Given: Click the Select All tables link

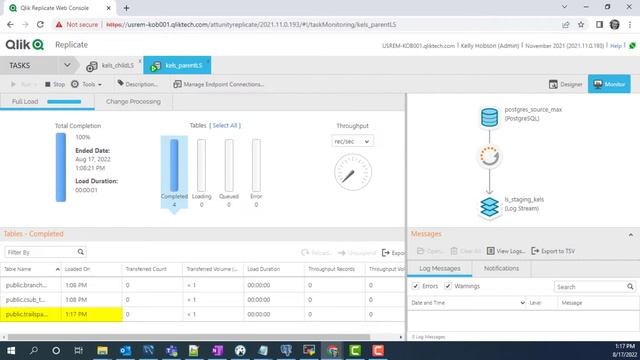Looking at the screenshot, I should [225, 125].
